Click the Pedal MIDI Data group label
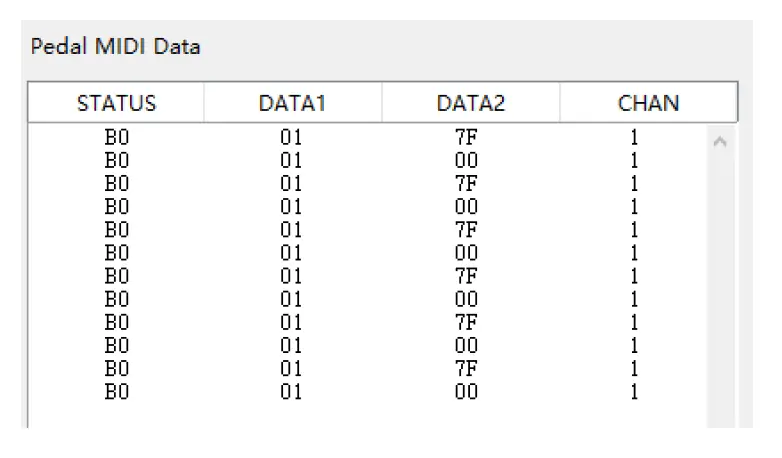Viewport: 782px width, 458px height. (115, 47)
